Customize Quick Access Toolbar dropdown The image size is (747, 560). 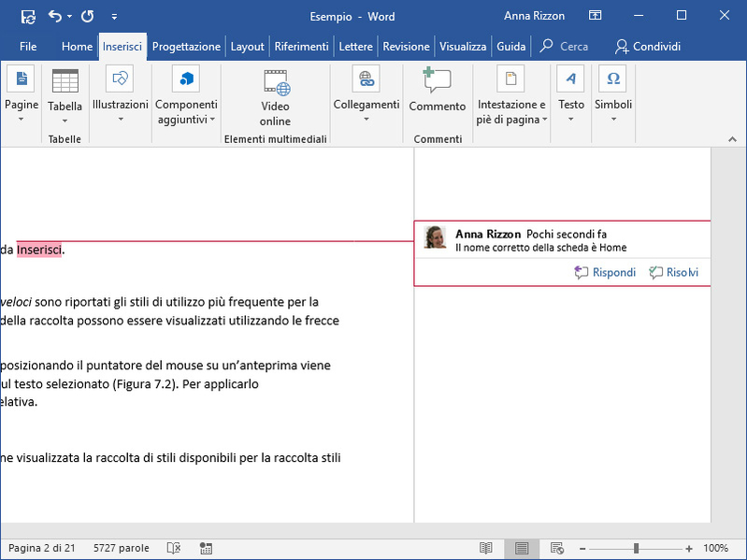tap(114, 17)
